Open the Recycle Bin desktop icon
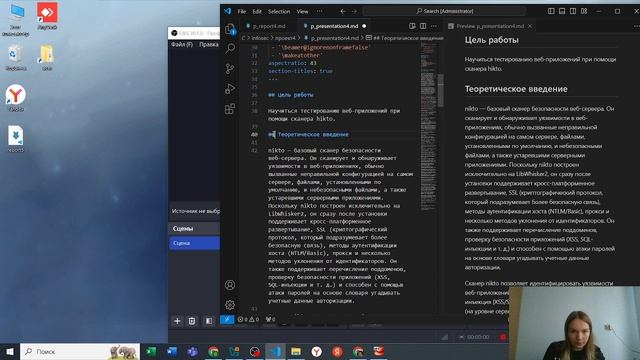 (x=16, y=57)
